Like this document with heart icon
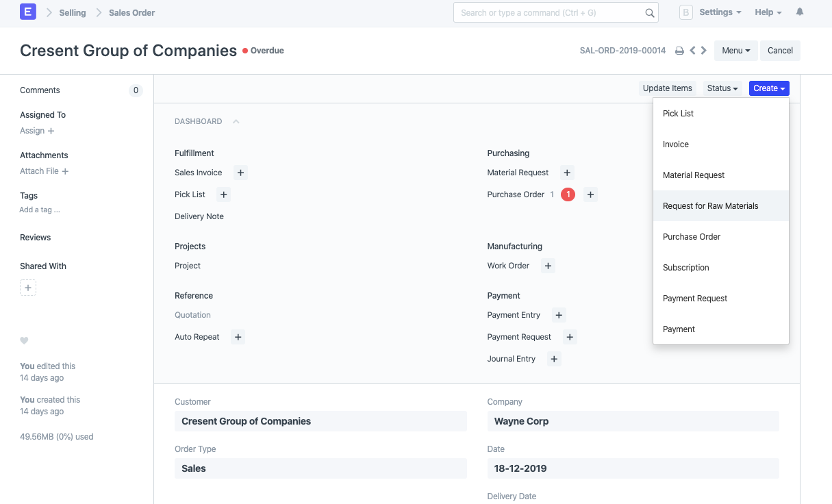 (x=25, y=340)
